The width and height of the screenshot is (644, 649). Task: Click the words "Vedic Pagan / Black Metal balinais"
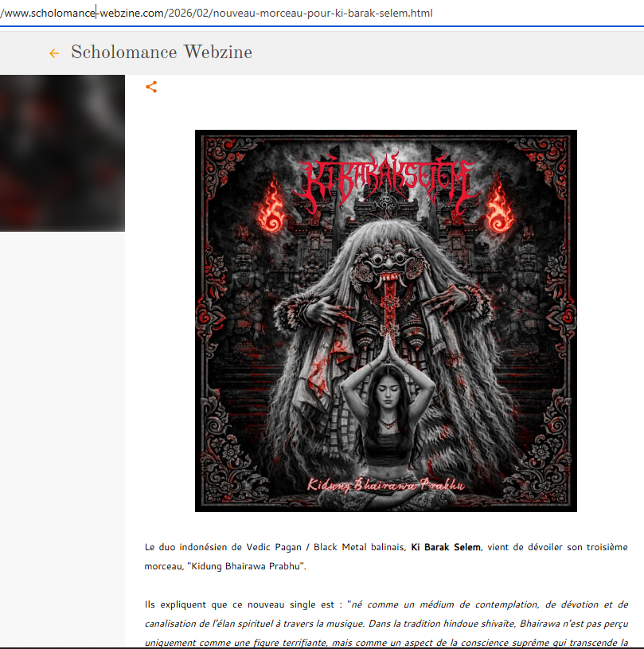[x=326, y=547]
